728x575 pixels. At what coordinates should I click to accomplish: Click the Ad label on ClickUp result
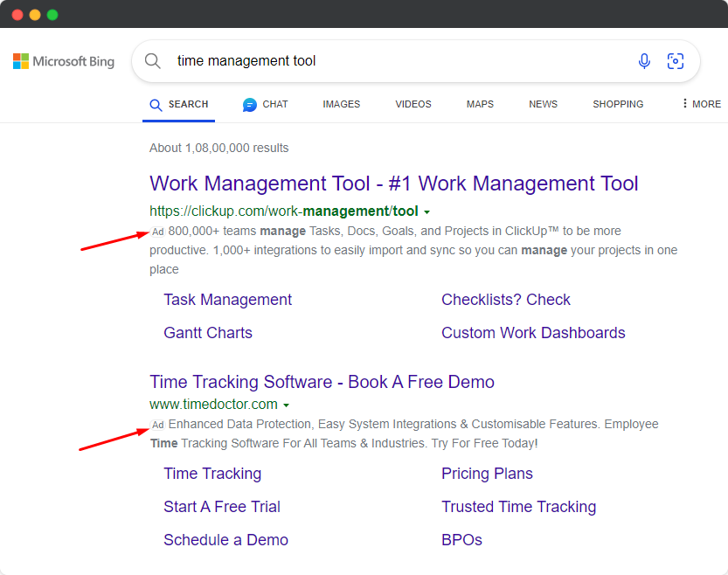158,232
